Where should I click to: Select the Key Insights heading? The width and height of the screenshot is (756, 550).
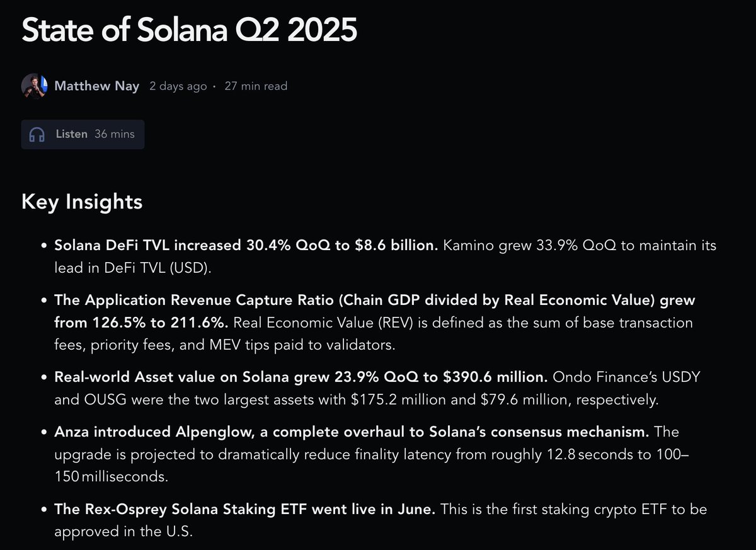(82, 202)
